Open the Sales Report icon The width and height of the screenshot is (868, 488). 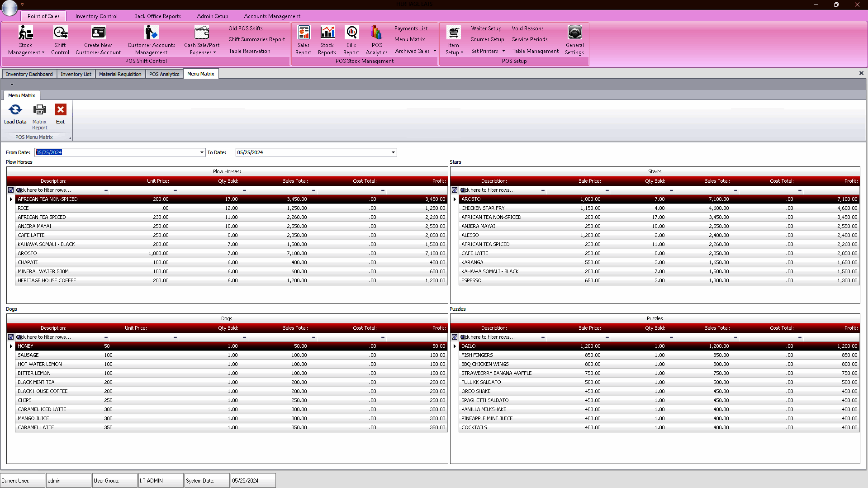click(304, 33)
